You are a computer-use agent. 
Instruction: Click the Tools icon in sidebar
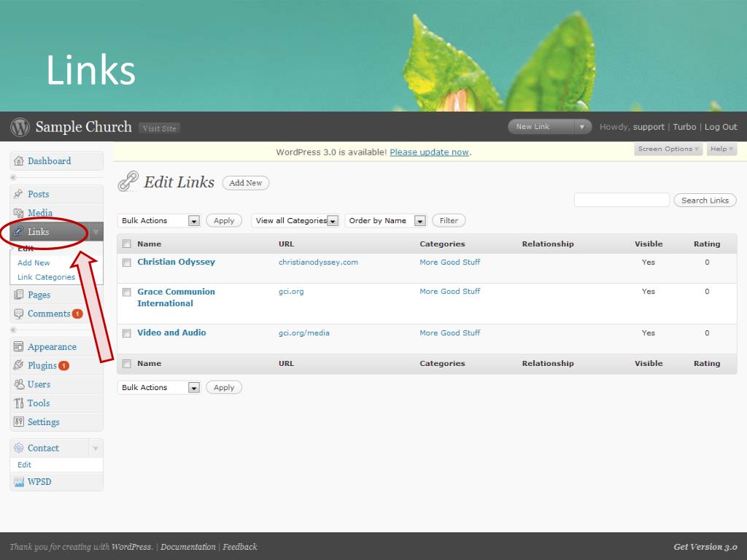tap(18, 402)
